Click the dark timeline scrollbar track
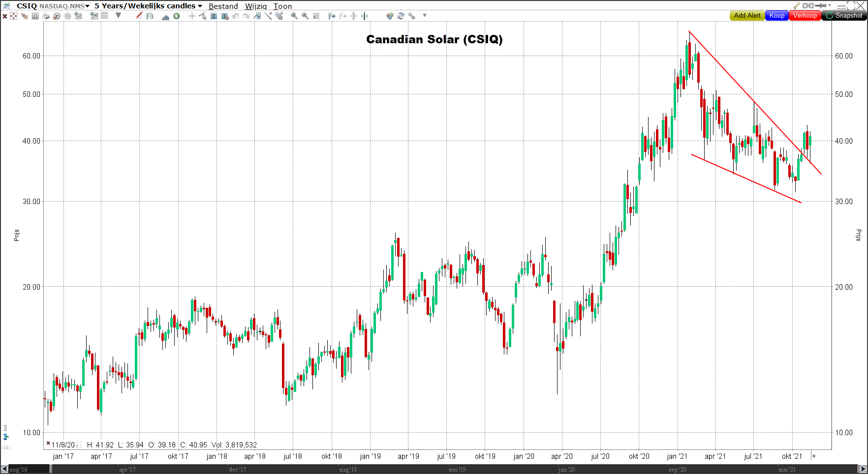 point(455,469)
